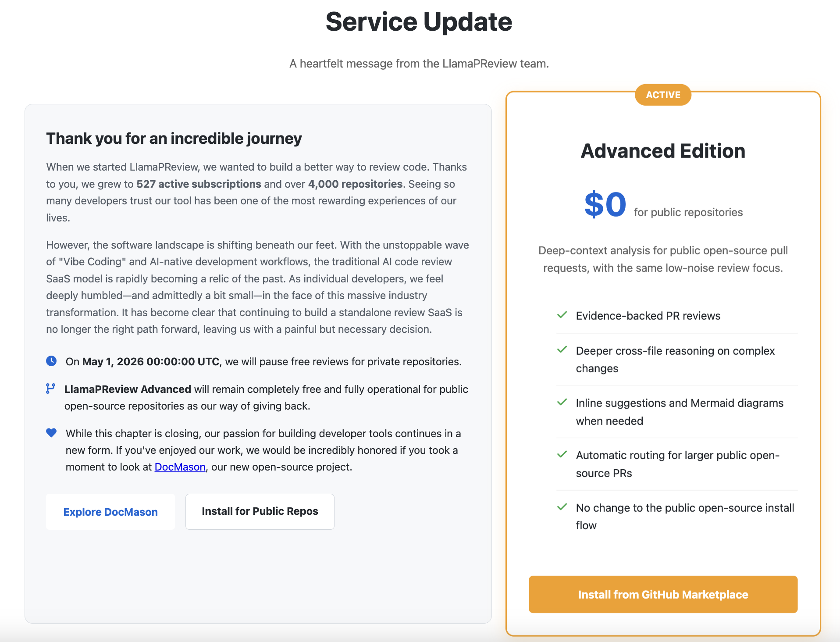Viewport: 840px width, 642px height.
Task: Click the 'Thank you for an incredible journey' heading
Action: (174, 138)
